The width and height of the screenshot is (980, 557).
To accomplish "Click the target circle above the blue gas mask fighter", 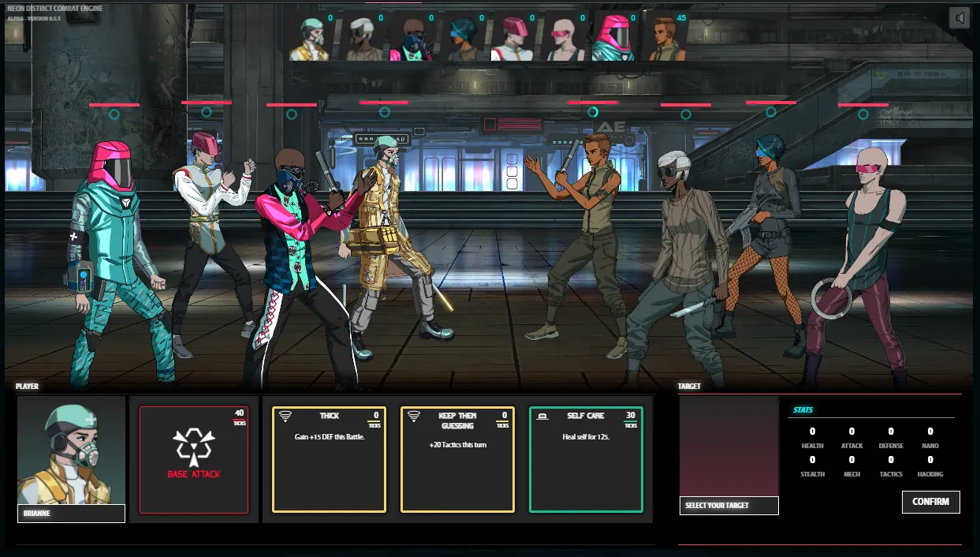I will point(292,114).
